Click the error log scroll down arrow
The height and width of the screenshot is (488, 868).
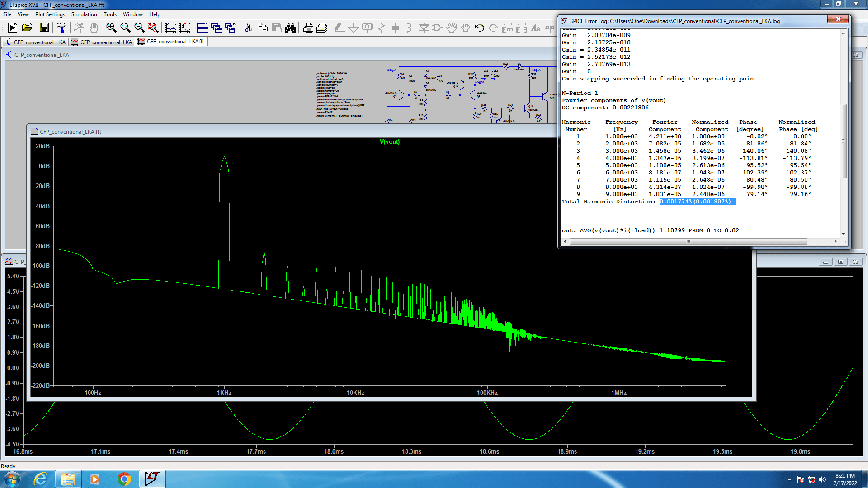[843, 234]
